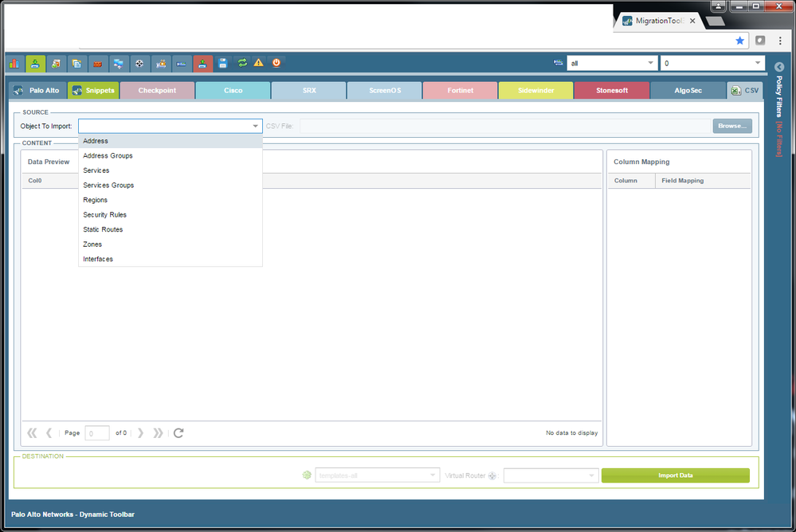Click the floppy disk save toolbar icon
Screen dimensions: 796x532
coord(222,63)
